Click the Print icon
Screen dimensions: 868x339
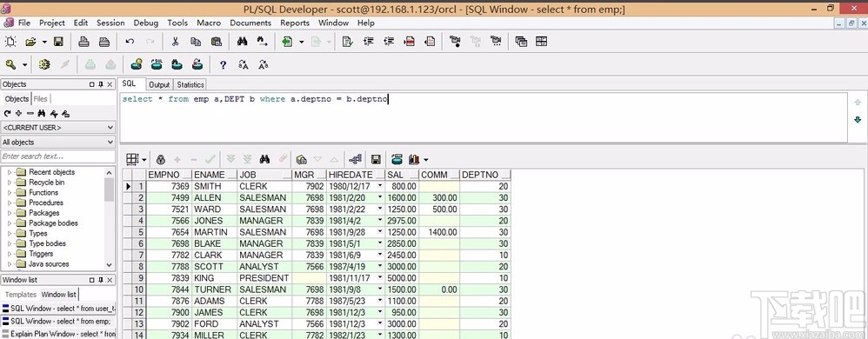(83, 42)
